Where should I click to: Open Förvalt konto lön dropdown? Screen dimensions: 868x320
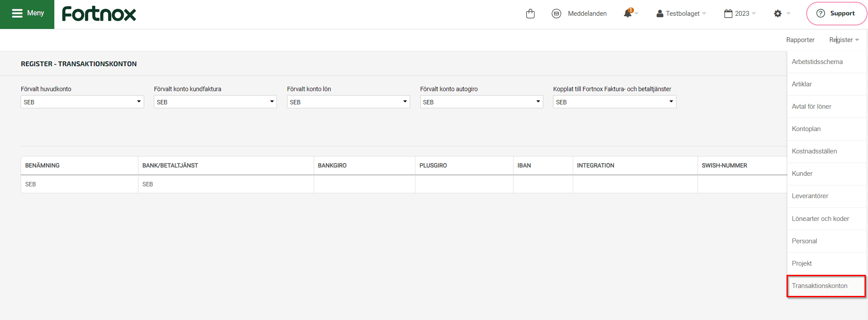click(348, 102)
